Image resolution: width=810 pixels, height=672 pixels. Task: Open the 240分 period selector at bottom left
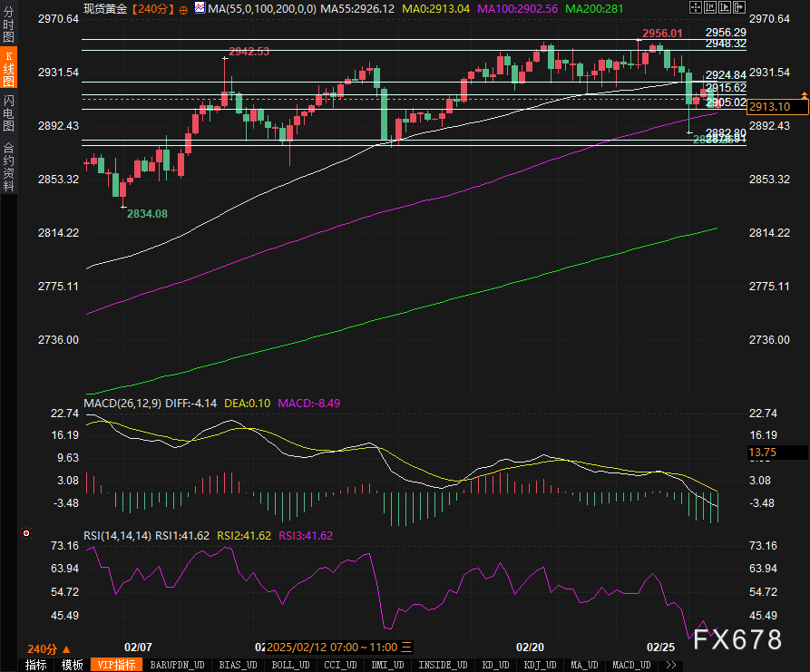pos(47,648)
